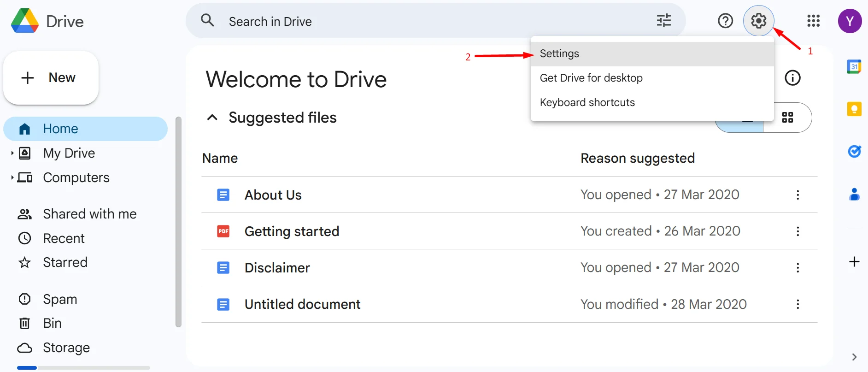This screenshot has height=372, width=868.
Task: Open the Help question mark icon
Action: 725,21
